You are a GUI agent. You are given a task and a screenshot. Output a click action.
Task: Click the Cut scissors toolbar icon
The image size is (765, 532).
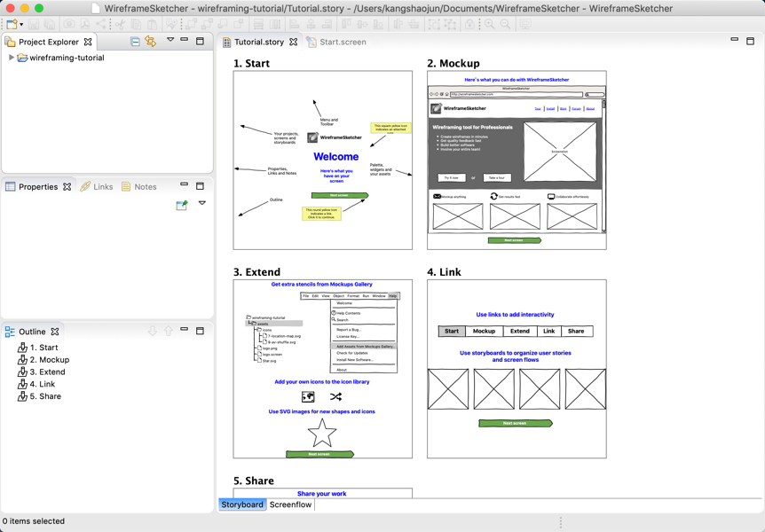pos(120,24)
